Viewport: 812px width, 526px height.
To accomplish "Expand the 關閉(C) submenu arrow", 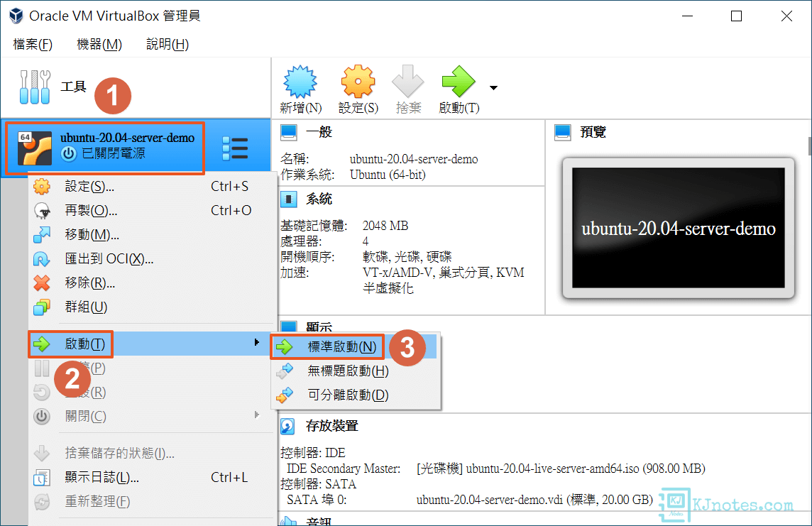I will (x=256, y=415).
